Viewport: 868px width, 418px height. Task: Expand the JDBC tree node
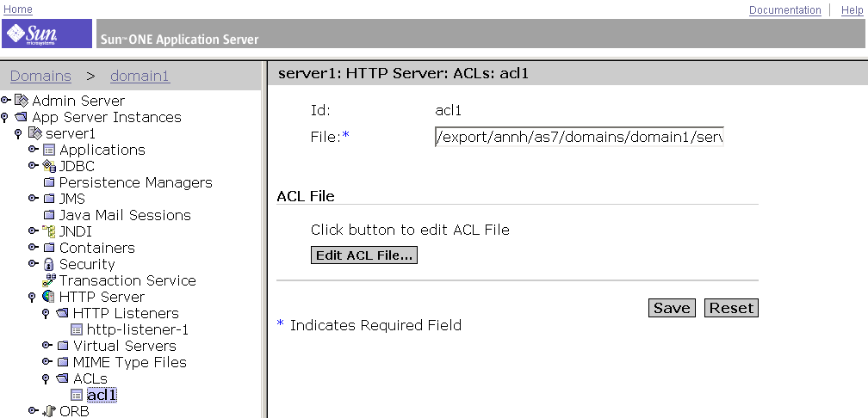pos(34,165)
